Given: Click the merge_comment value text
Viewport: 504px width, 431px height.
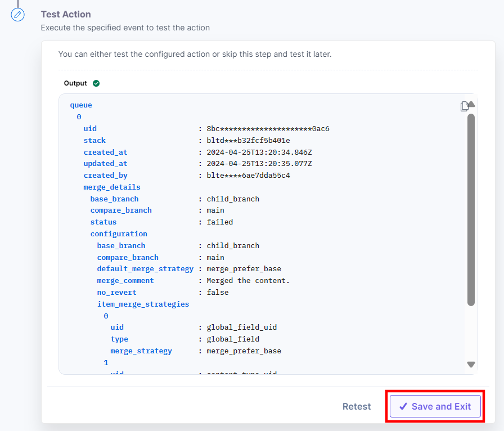Looking at the screenshot, I should (x=248, y=281).
